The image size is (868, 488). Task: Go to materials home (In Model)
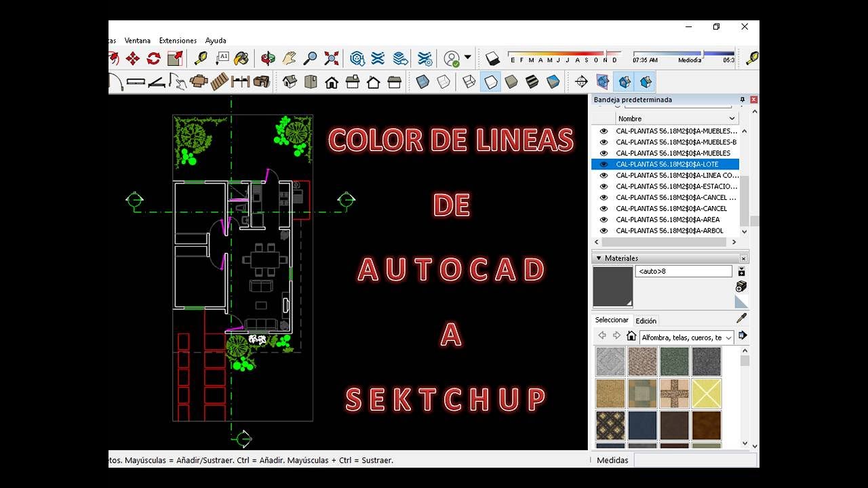click(x=631, y=336)
